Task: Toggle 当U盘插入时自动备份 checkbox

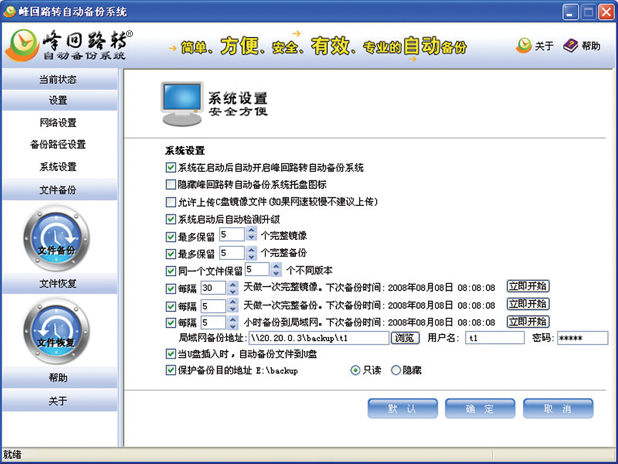Action: tap(171, 354)
